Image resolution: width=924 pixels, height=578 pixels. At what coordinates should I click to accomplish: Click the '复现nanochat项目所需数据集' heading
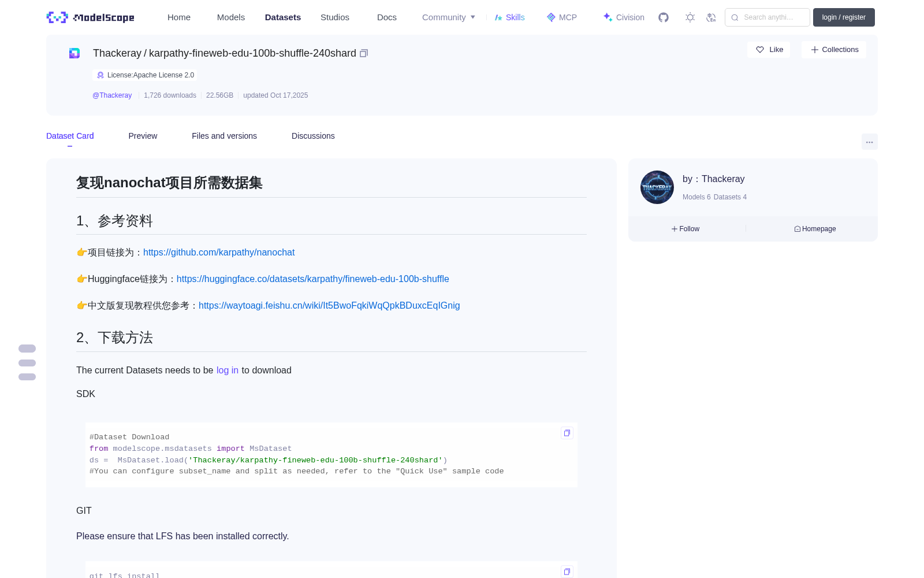[169, 183]
